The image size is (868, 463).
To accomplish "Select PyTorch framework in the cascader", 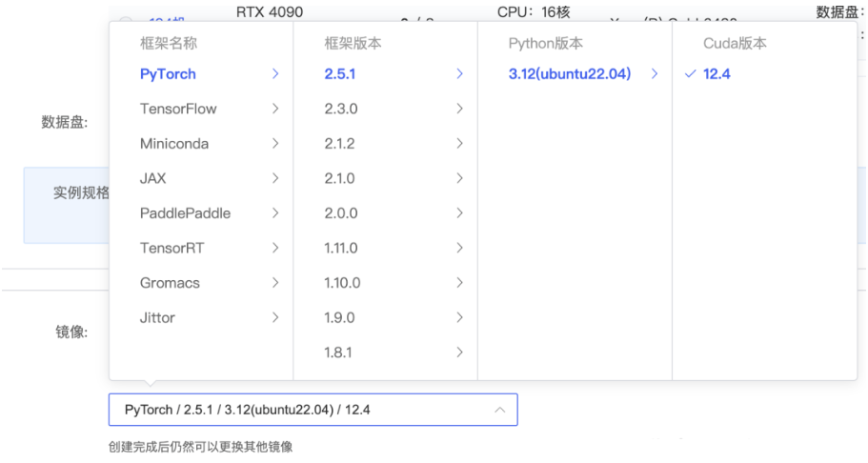I will pyautogui.click(x=168, y=74).
